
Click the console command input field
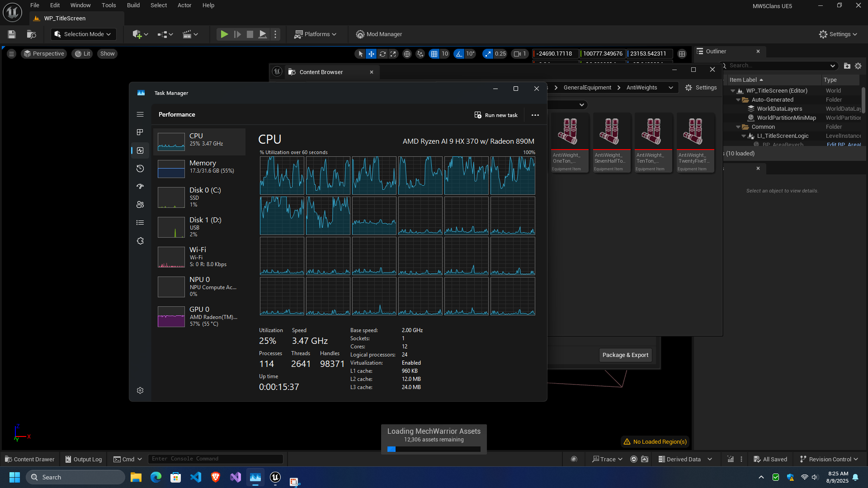click(x=216, y=459)
